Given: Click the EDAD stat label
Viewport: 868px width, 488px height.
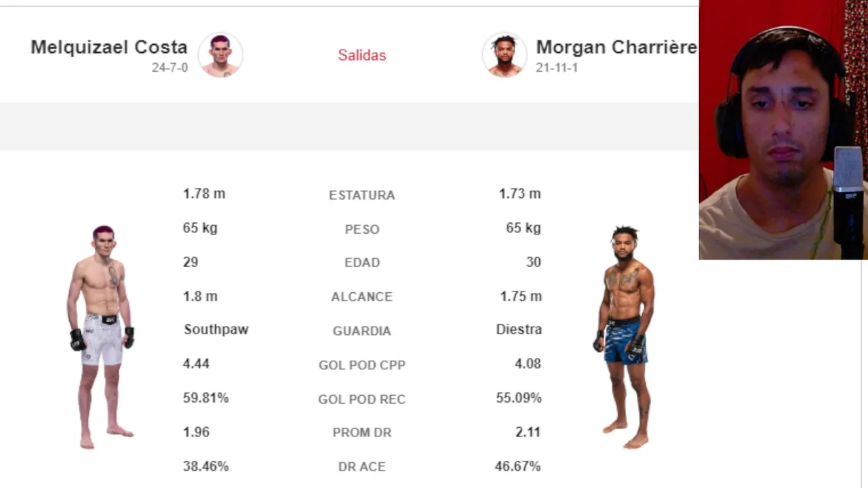Looking at the screenshot, I should [362, 263].
